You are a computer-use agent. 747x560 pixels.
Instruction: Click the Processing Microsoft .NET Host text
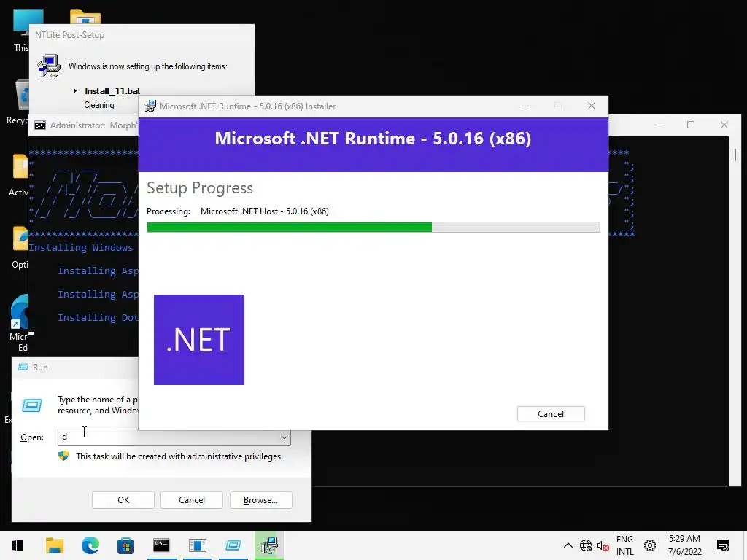click(238, 211)
